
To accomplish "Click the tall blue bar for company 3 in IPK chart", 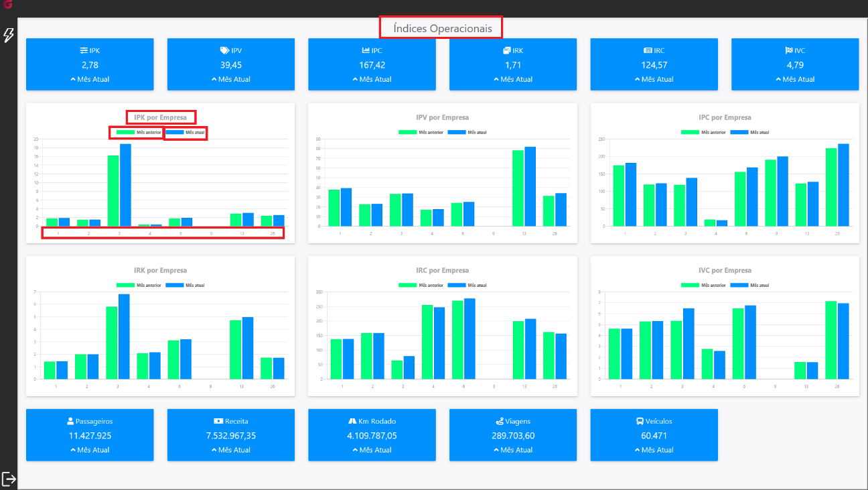I will 125,185.
